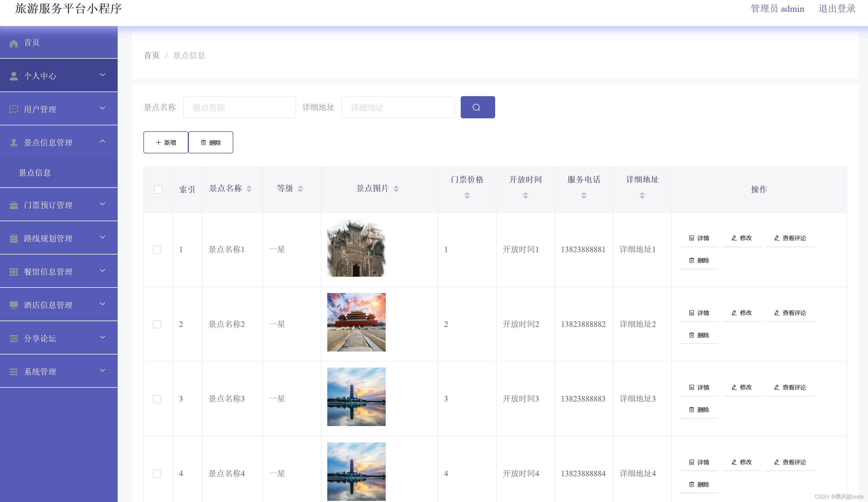Open the 景点信息 submenu item

35,173
